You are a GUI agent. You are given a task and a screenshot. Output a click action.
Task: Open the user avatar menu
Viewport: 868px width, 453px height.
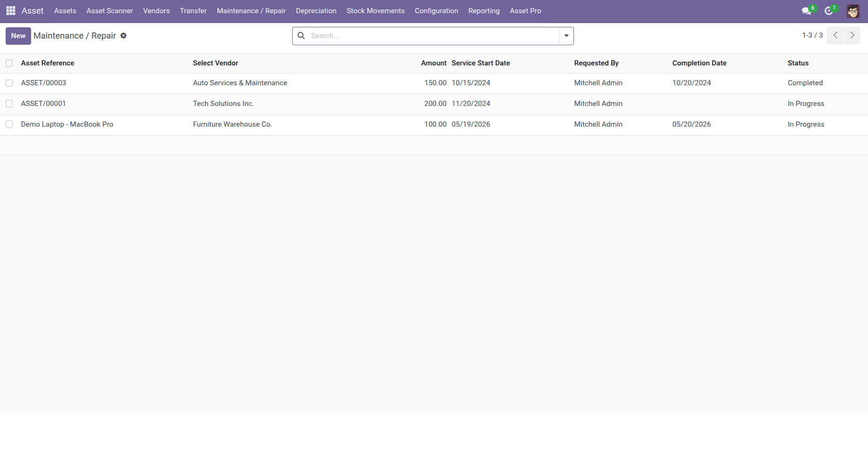pyautogui.click(x=853, y=11)
